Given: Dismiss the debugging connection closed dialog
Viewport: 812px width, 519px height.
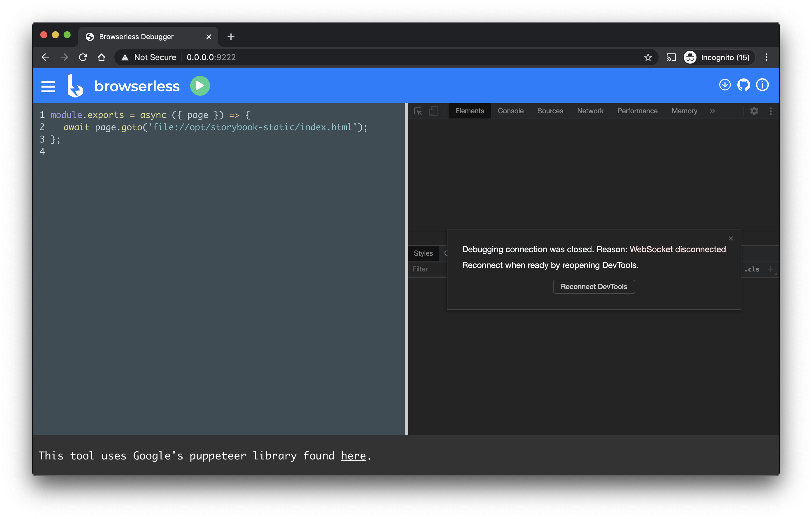Looking at the screenshot, I should point(731,238).
